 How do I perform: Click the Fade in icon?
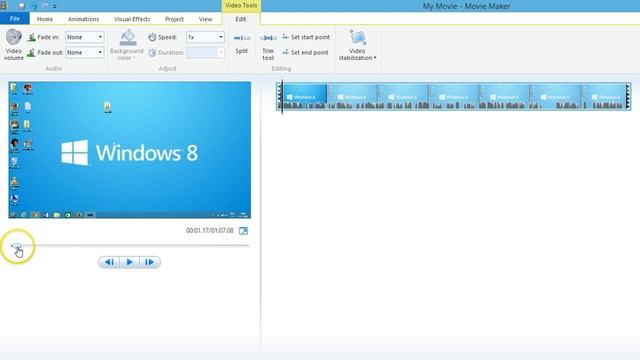pyautogui.click(x=31, y=37)
